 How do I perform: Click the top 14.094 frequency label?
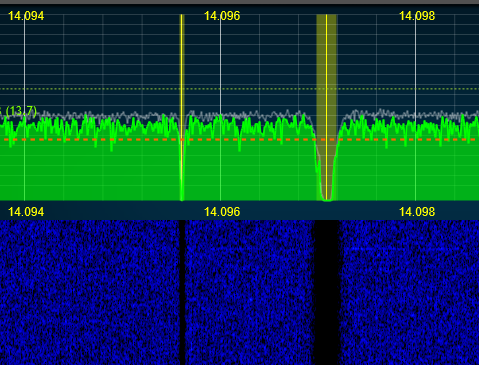(x=26, y=16)
